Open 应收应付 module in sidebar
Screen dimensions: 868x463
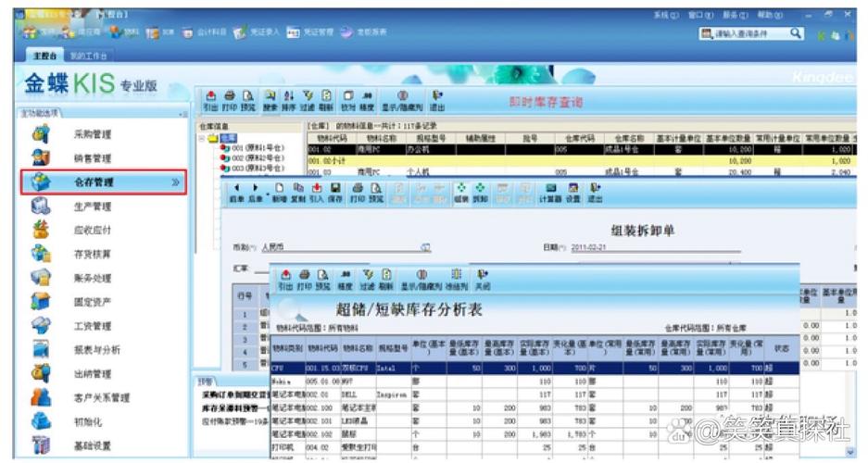click(92, 231)
